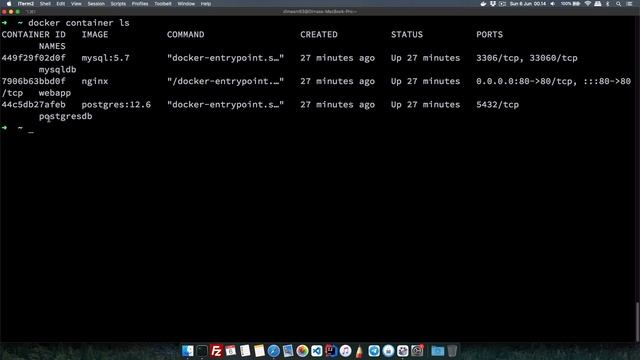The width and height of the screenshot is (640, 360).
Task: Click the mysql:5.7 image name
Action: click(105, 58)
